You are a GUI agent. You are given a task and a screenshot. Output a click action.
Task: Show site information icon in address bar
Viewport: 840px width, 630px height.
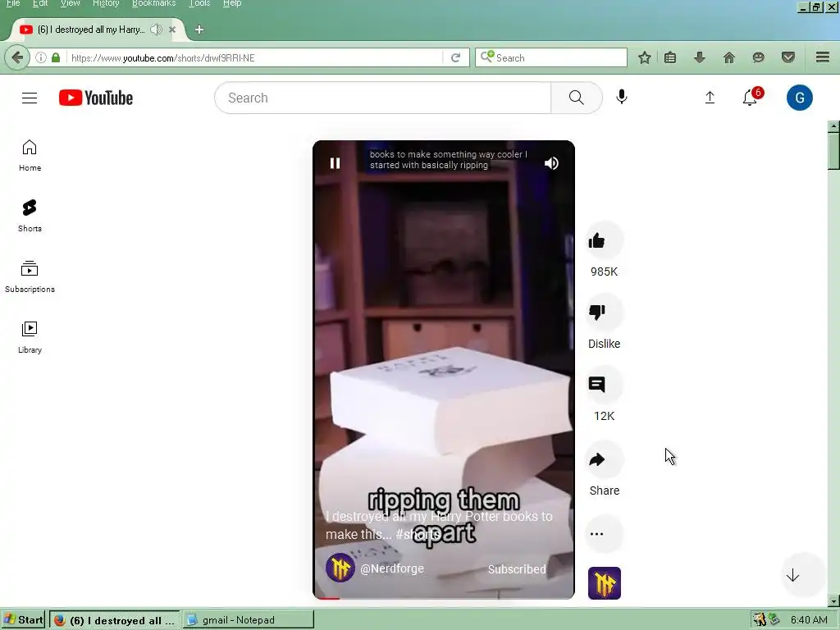point(41,57)
